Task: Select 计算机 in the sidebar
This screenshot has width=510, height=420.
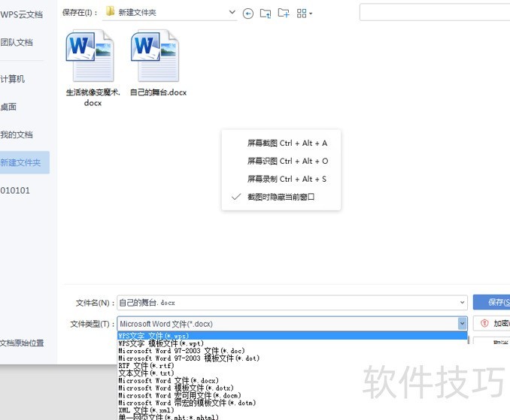Action: tap(12, 79)
